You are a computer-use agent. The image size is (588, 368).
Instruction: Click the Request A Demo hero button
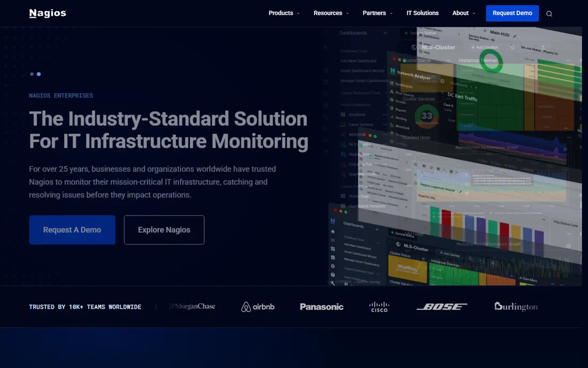pyautogui.click(x=72, y=230)
